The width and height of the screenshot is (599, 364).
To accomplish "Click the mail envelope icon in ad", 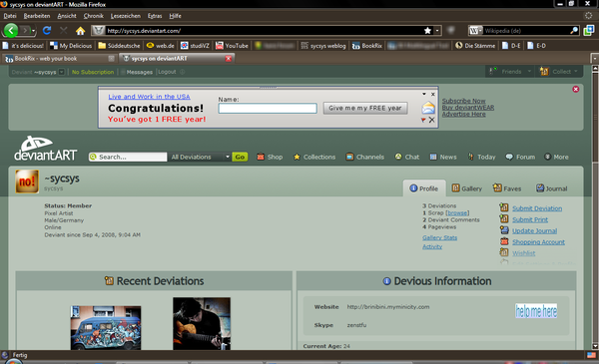I will click(428, 108).
